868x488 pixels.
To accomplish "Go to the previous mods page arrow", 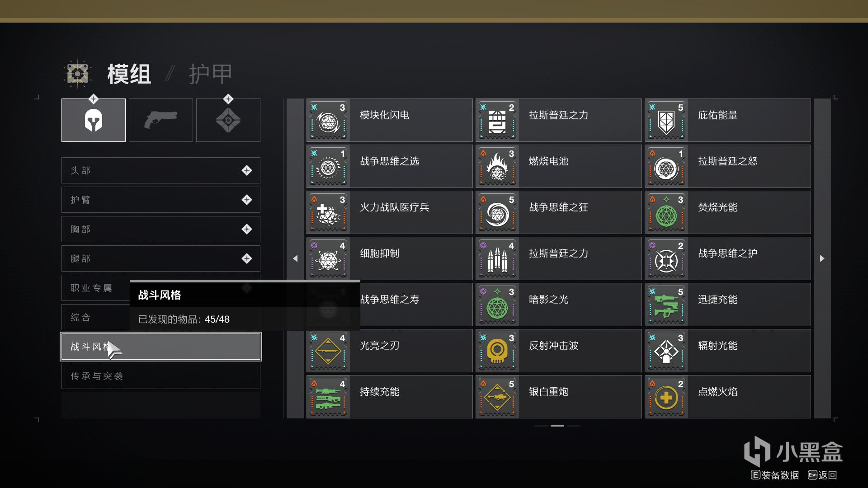I will click(295, 258).
